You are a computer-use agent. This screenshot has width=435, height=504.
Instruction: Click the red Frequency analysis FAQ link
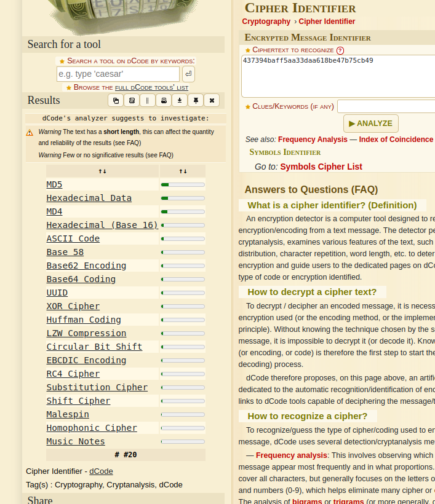[291, 455]
